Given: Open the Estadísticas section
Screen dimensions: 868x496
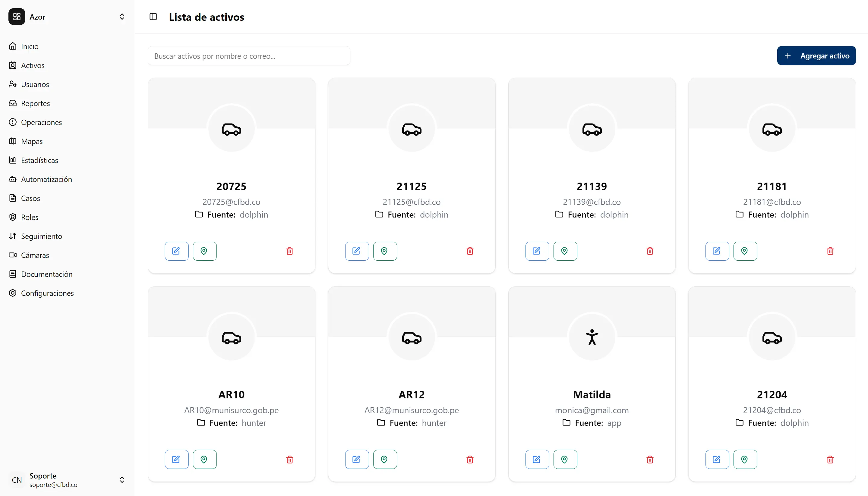Looking at the screenshot, I should click(x=39, y=160).
